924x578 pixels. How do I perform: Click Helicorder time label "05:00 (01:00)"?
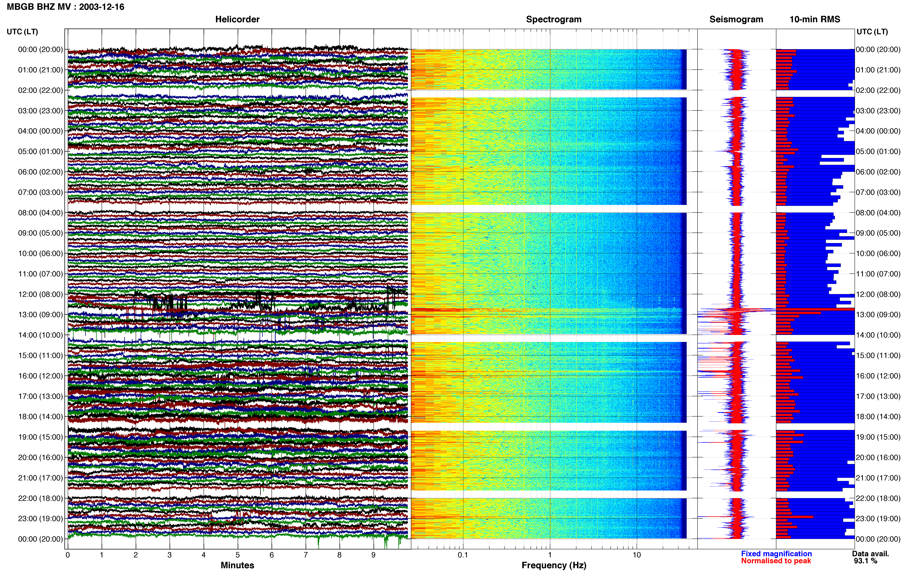(41, 151)
